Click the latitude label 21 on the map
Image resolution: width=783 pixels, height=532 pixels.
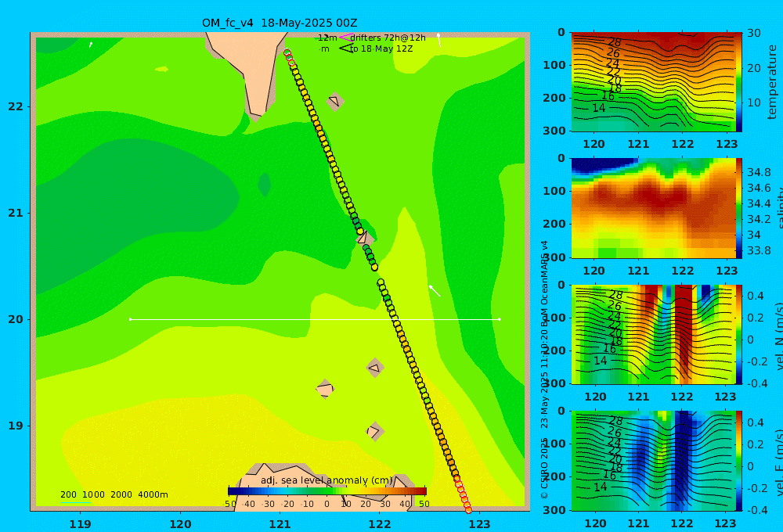point(16,213)
